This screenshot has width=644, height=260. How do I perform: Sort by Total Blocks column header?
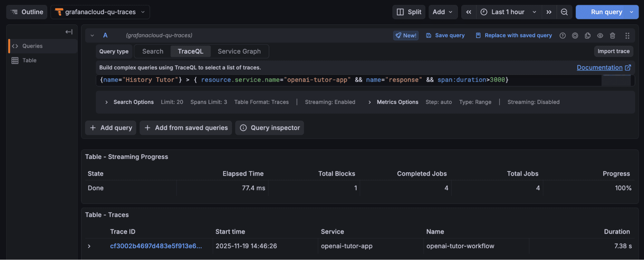tap(337, 174)
